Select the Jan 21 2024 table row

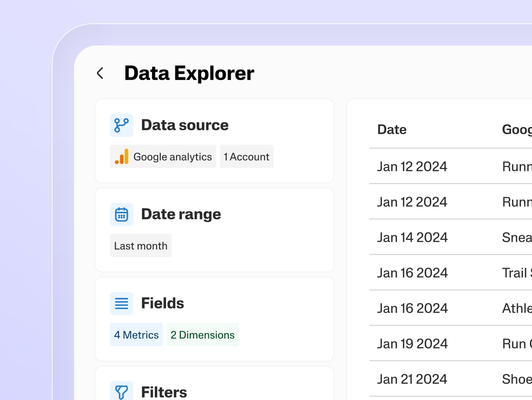[412, 379]
